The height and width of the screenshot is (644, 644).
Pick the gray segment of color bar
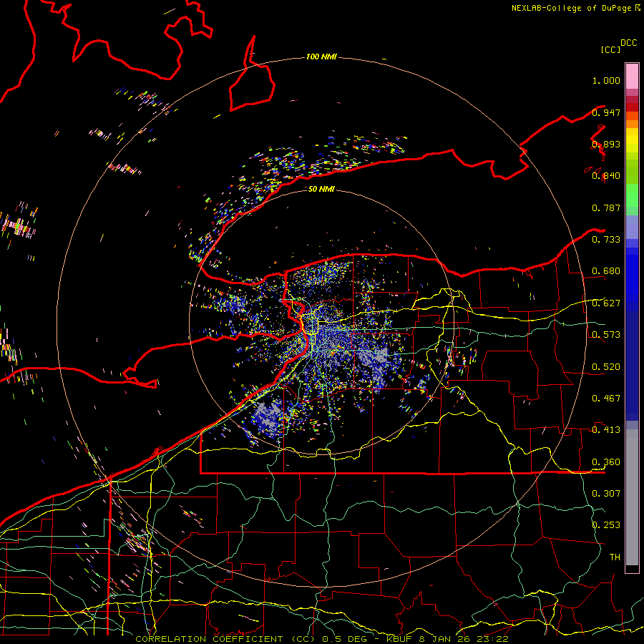(x=632, y=497)
